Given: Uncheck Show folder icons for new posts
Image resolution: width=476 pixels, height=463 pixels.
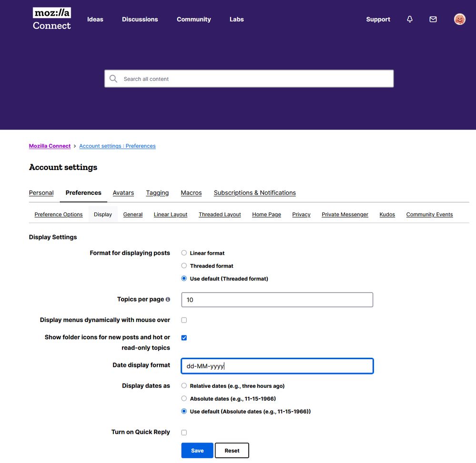Looking at the screenshot, I should [184, 338].
